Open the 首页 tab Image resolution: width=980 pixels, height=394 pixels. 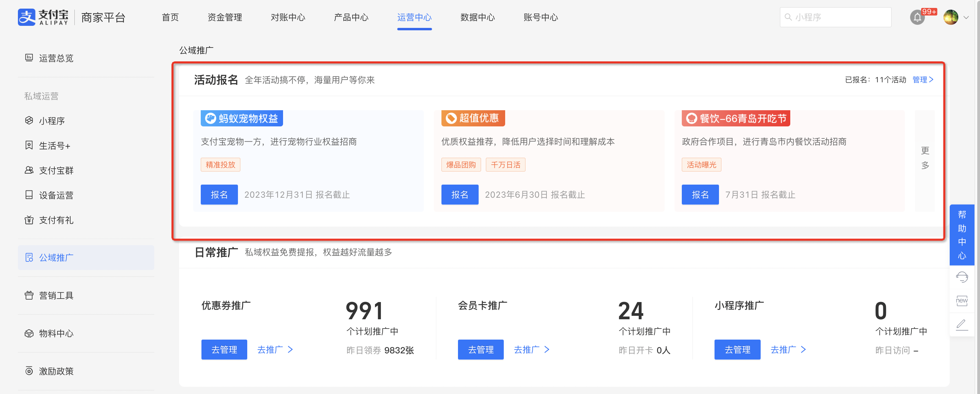click(x=170, y=17)
